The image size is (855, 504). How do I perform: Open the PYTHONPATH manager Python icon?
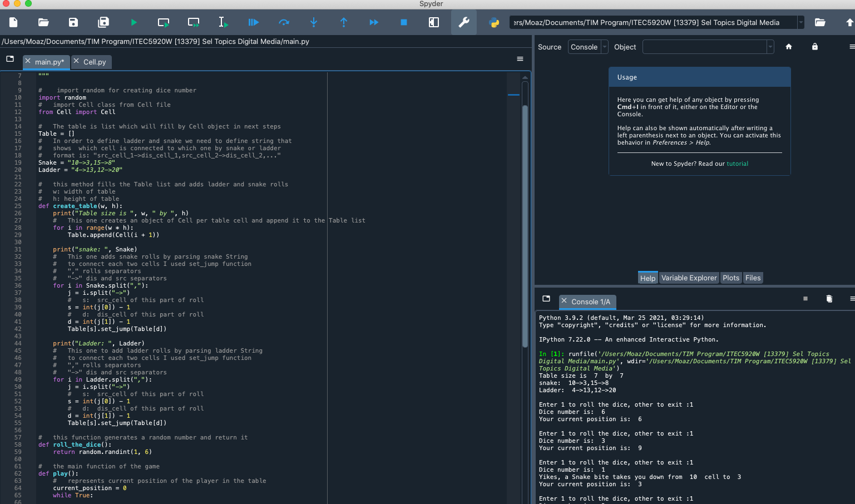point(493,22)
